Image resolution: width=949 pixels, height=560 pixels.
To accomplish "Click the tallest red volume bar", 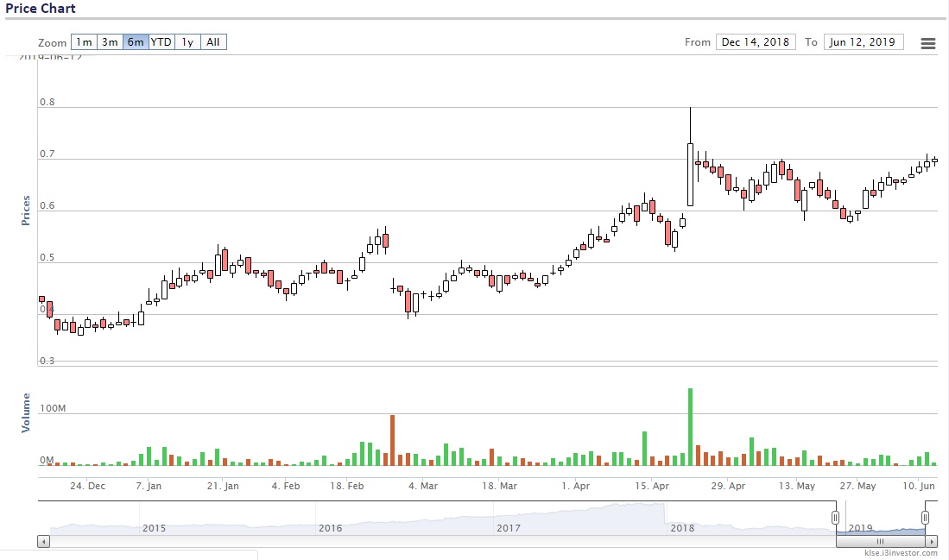I will pyautogui.click(x=392, y=440).
